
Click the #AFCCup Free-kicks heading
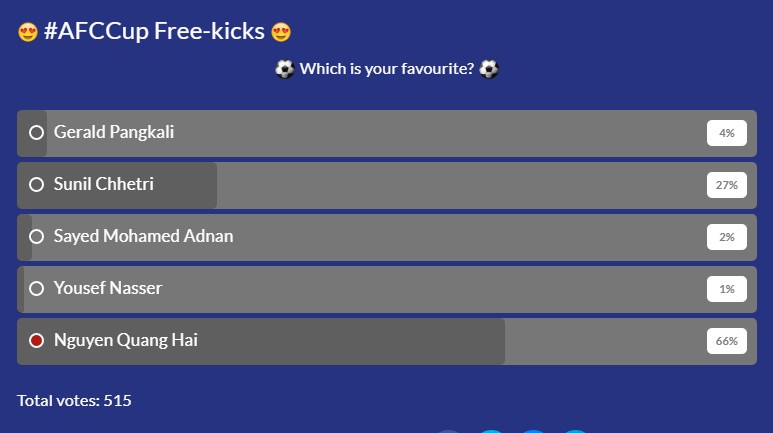(154, 31)
